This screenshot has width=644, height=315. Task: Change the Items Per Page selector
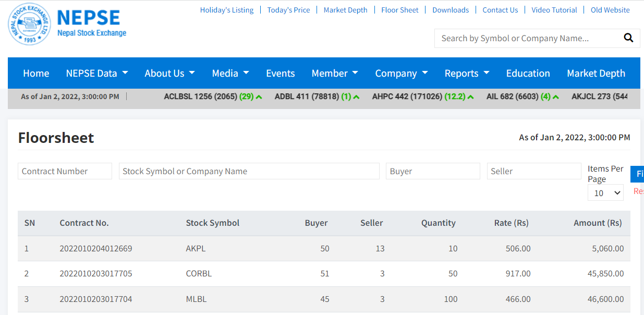click(605, 193)
